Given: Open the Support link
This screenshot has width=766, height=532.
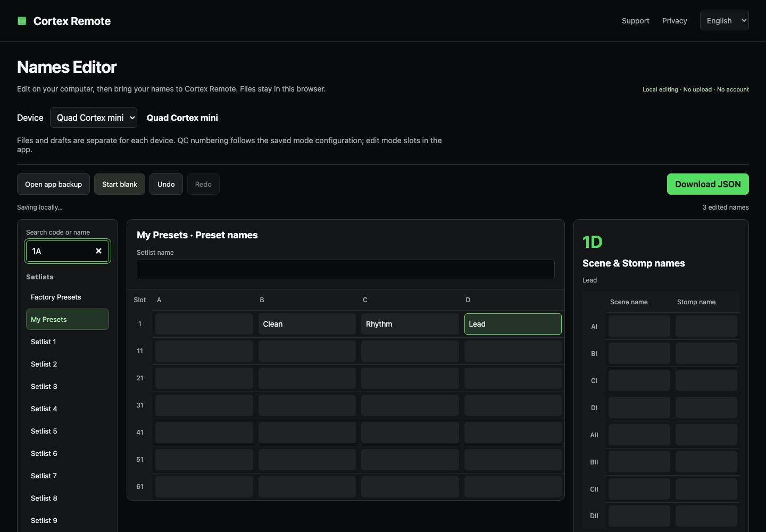Looking at the screenshot, I should click(635, 21).
